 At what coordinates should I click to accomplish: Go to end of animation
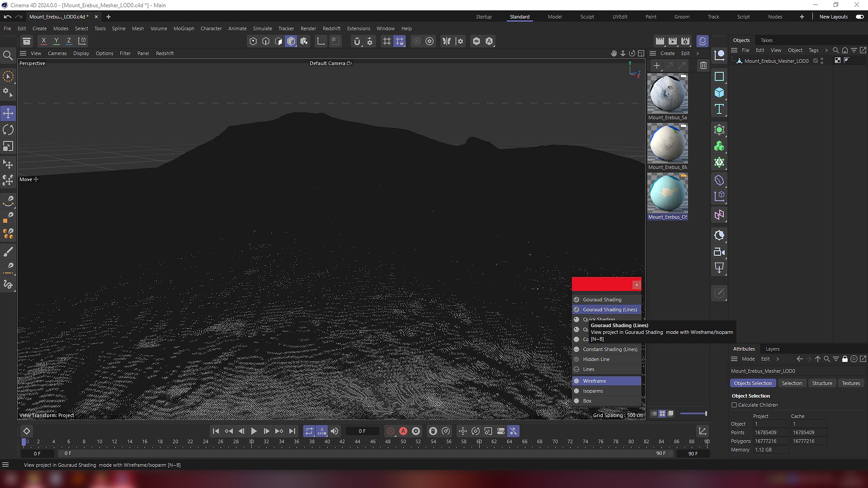[292, 431]
